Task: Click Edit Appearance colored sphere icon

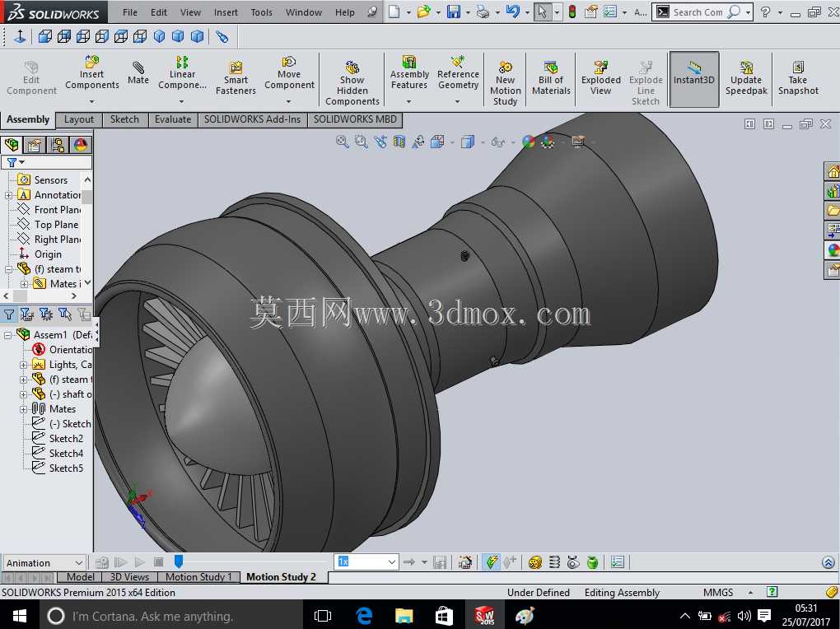Action: coord(528,142)
